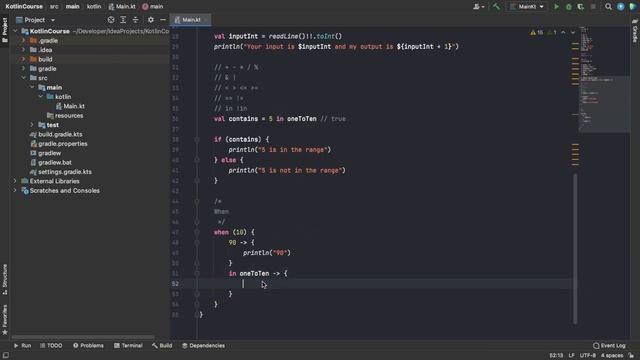This screenshot has height=360, width=640.
Task: Open gradle.properties file
Action: tap(59, 144)
